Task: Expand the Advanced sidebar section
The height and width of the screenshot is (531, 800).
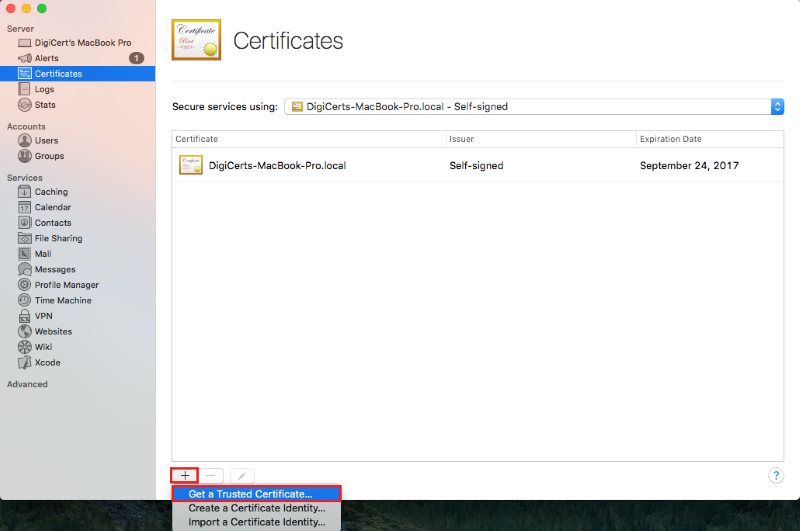Action: [27, 384]
